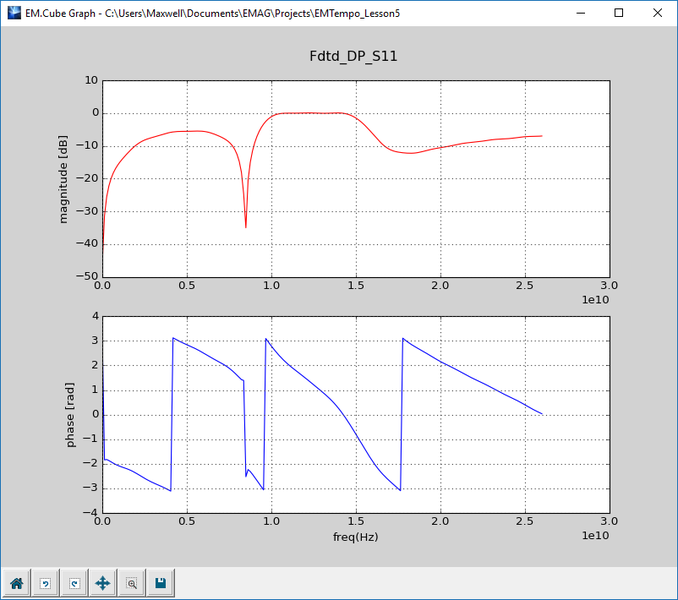Click the EM.Cube app icon in title bar
Image resolution: width=678 pixels, height=600 pixels.
click(13, 12)
